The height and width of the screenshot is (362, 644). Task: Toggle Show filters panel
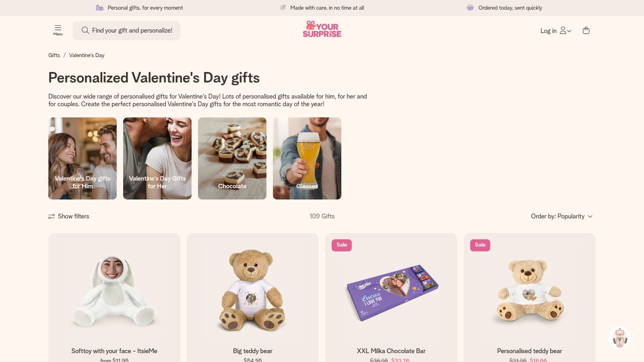coord(69,216)
